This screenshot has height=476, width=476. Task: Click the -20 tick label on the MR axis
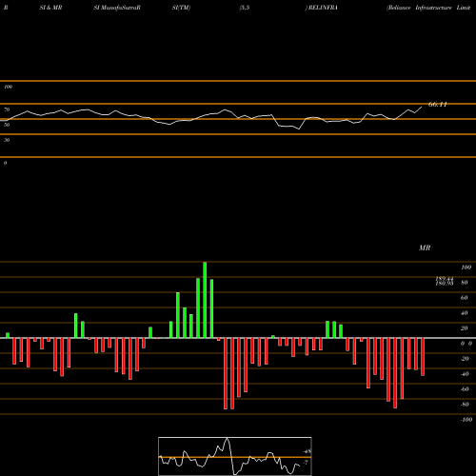click(465, 359)
